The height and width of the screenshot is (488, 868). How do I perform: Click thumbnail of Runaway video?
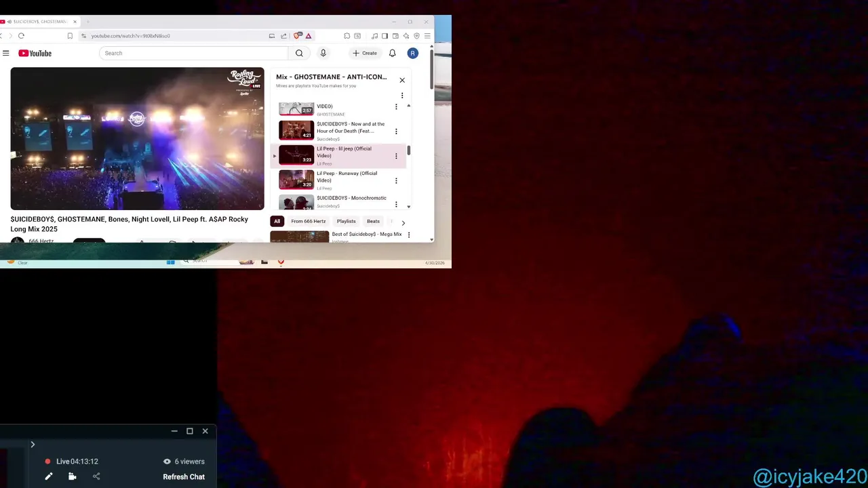click(x=296, y=179)
